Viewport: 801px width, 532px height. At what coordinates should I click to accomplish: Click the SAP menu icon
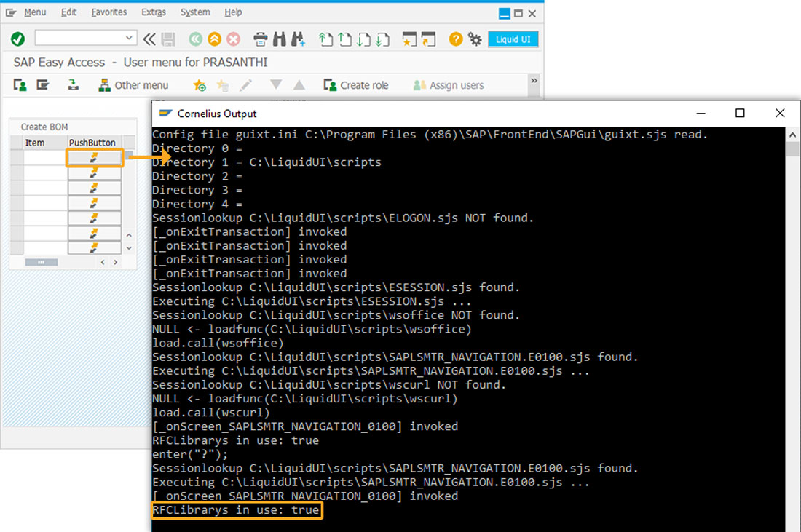(43, 84)
